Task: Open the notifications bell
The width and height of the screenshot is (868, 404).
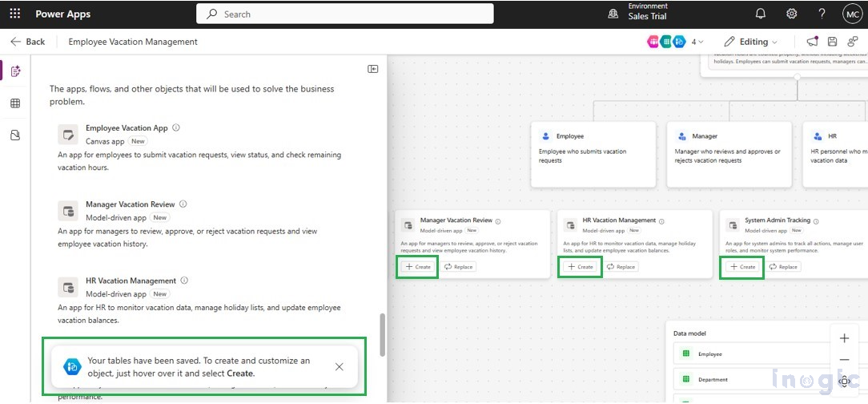Action: pos(761,14)
